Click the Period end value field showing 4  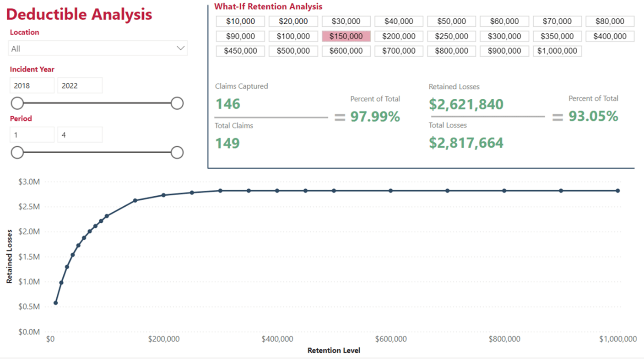(x=80, y=134)
